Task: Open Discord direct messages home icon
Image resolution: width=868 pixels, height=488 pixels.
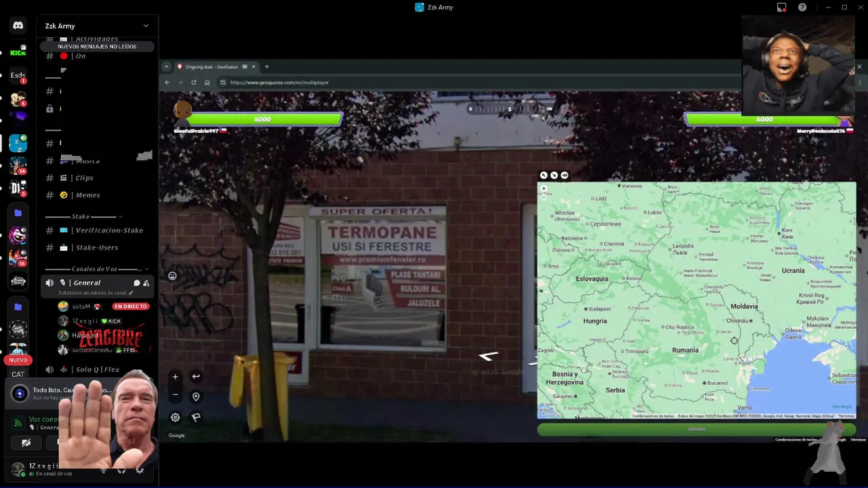Action: click(18, 26)
